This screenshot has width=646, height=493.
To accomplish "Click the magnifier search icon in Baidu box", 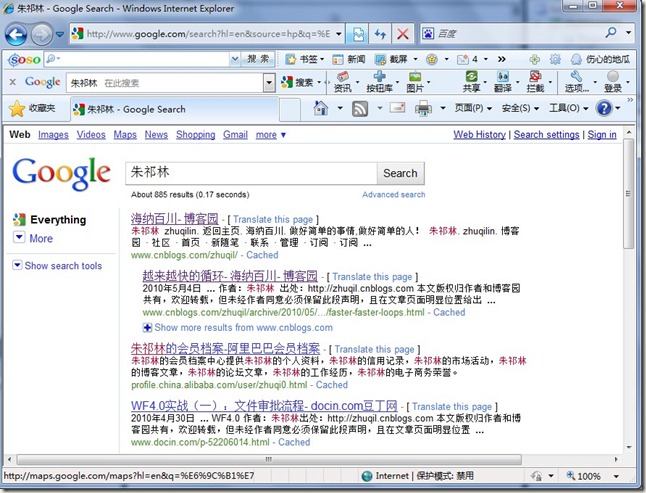I will pyautogui.click(x=611, y=33).
